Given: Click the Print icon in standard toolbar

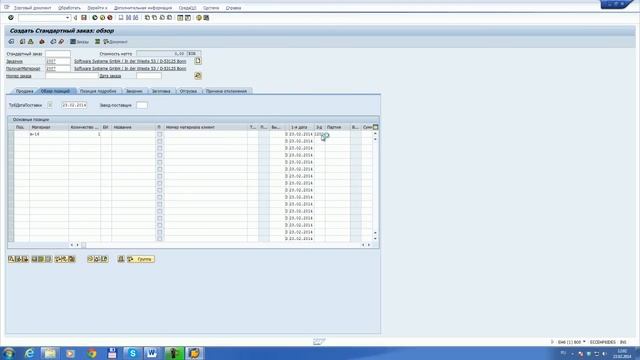Looking at the screenshot, I should [x=121, y=18].
